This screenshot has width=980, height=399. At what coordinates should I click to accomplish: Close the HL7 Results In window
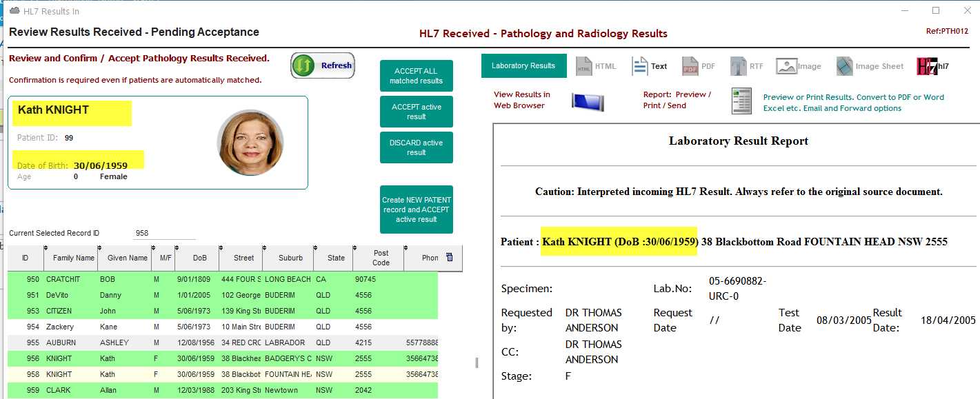[x=966, y=10]
